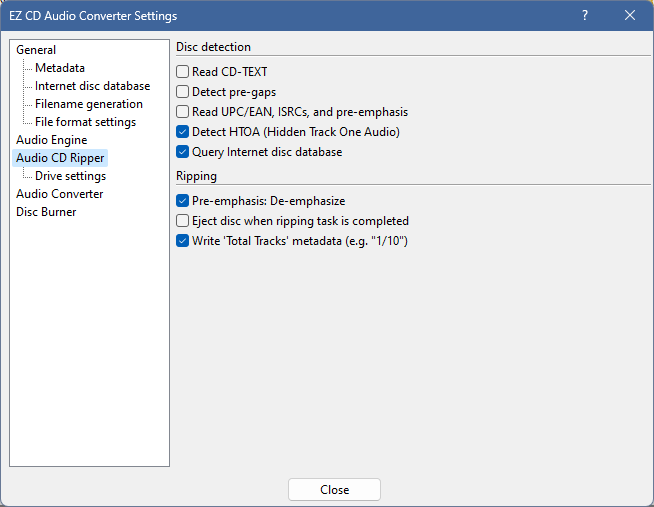Open the General settings category
The width and height of the screenshot is (654, 507).
36,50
